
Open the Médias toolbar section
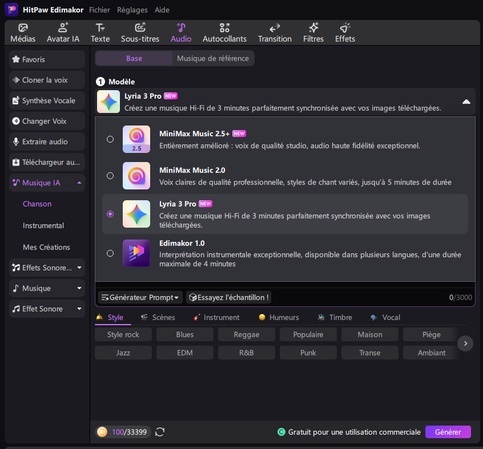click(23, 33)
